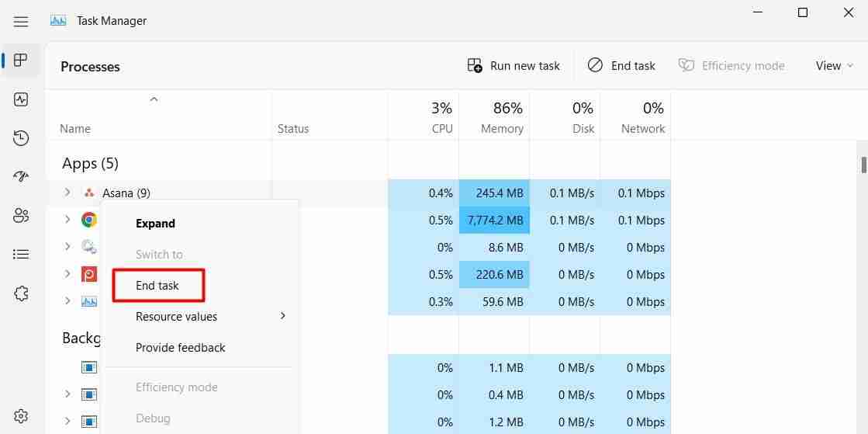Click the Google Chrome app icon

(x=89, y=220)
